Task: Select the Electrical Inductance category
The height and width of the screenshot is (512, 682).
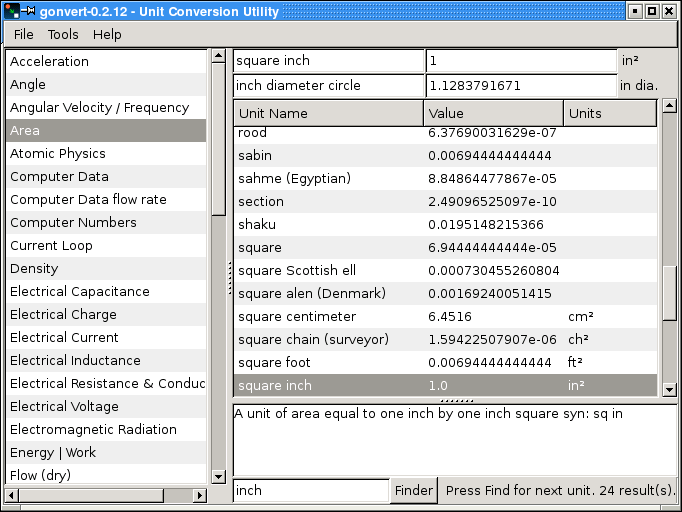Action: click(x=106, y=361)
